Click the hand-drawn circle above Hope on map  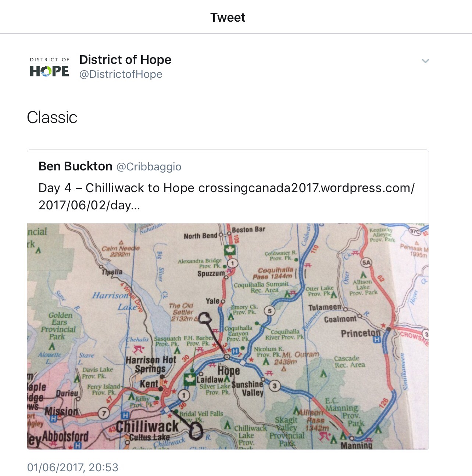point(205,318)
